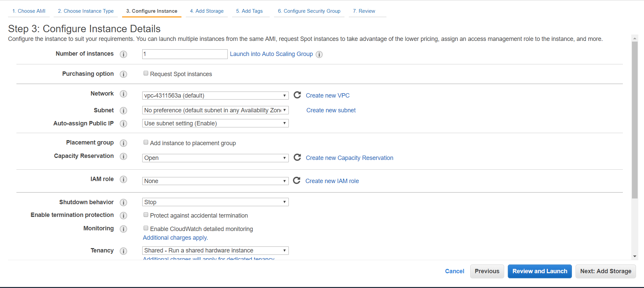Screen dimensions: 644x288
Task: Open the Tenancy dropdown
Action: click(215, 250)
